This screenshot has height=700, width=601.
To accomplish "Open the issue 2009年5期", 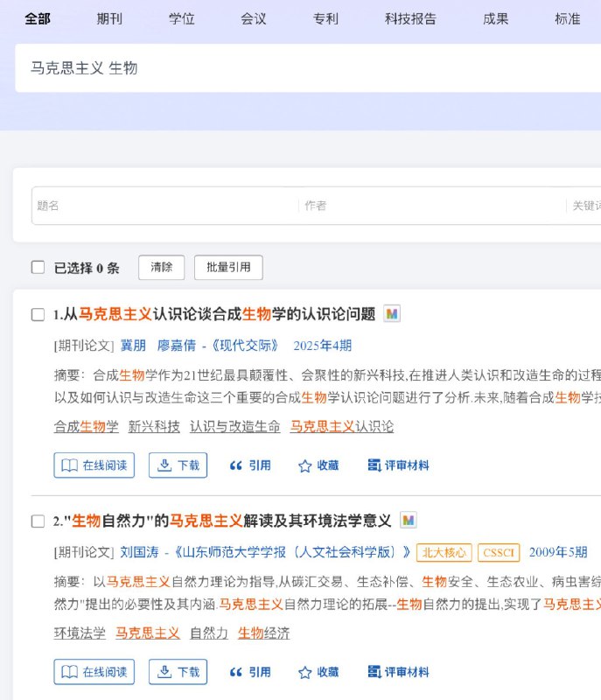I will [x=558, y=553].
